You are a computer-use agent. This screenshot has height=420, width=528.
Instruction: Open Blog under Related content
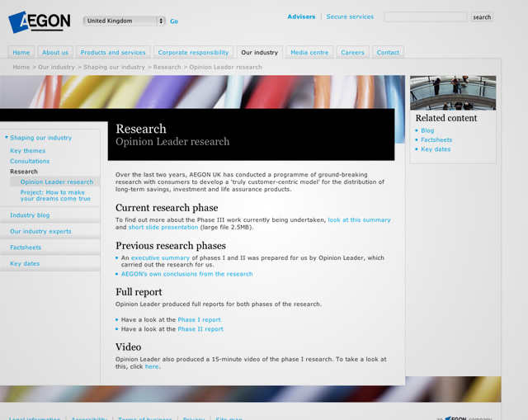[x=427, y=130]
